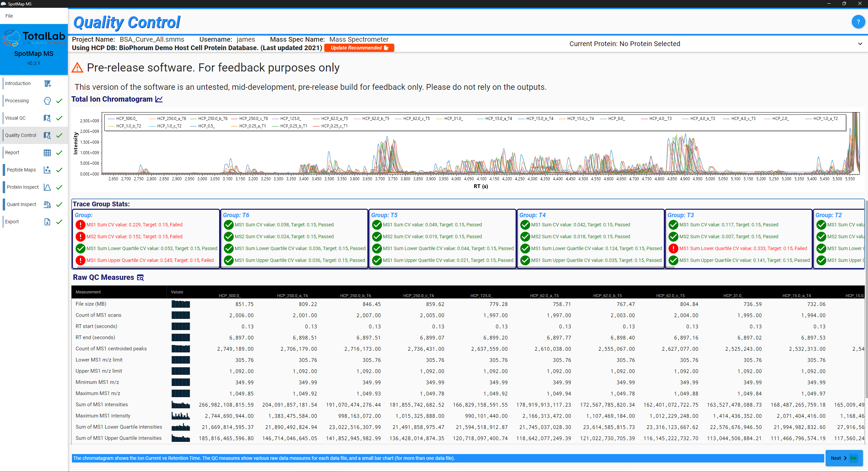Click passed icon for T5 MS2 Sum CV 0.019
Viewport: 868px width, 472px height.
tap(377, 237)
